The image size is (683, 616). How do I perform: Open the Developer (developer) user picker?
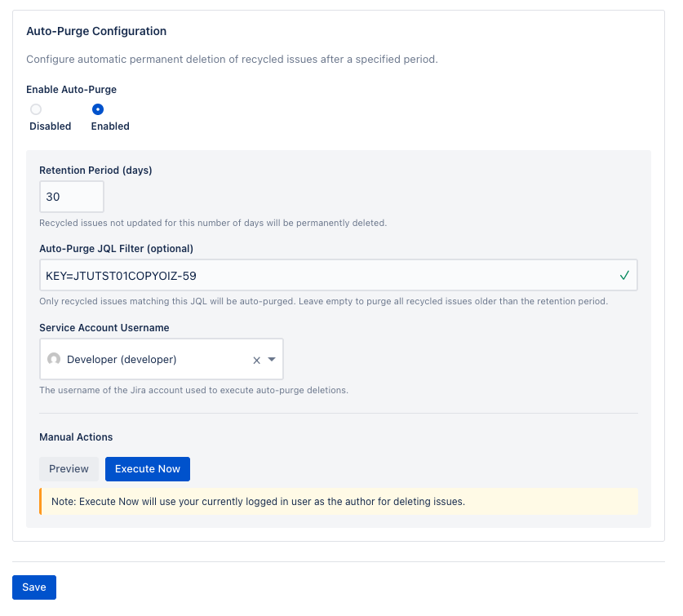[x=147, y=360]
